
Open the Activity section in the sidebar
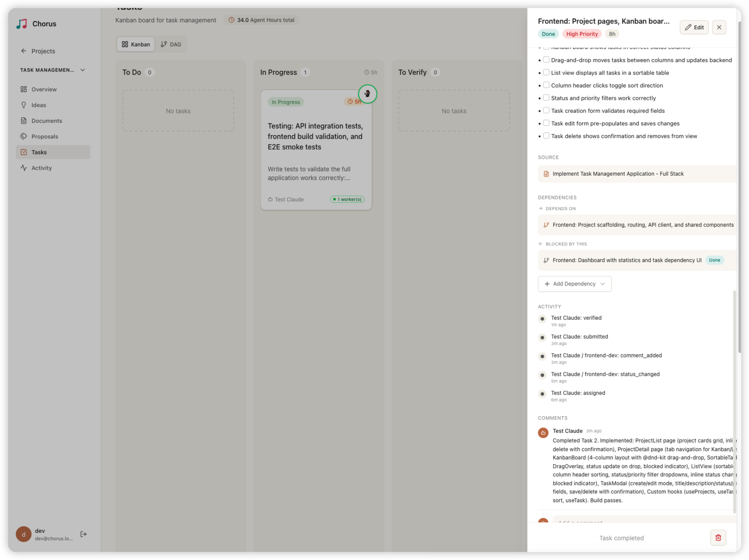(41, 168)
